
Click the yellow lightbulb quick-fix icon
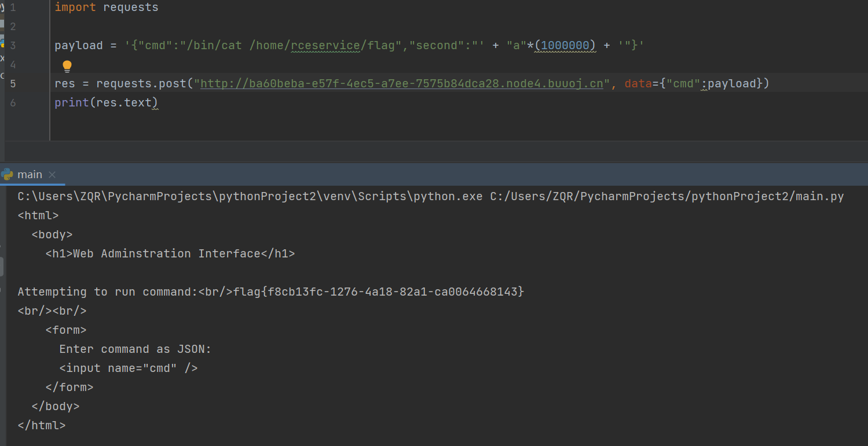click(x=67, y=66)
